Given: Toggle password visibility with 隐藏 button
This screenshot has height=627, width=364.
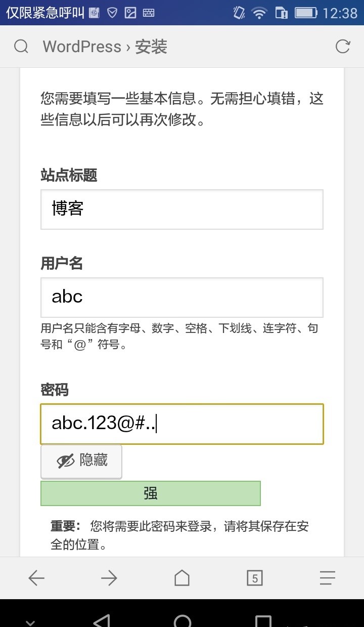Looking at the screenshot, I should point(81,461).
